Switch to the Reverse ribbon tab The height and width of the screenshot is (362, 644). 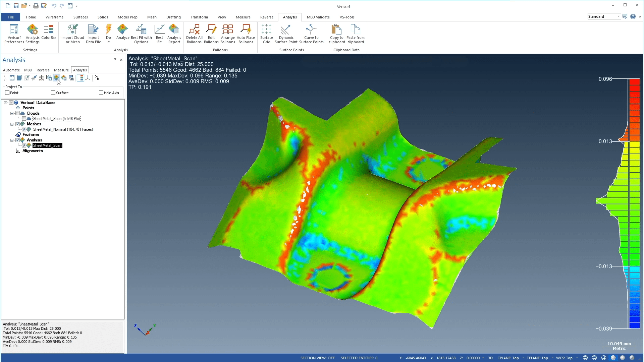(267, 17)
